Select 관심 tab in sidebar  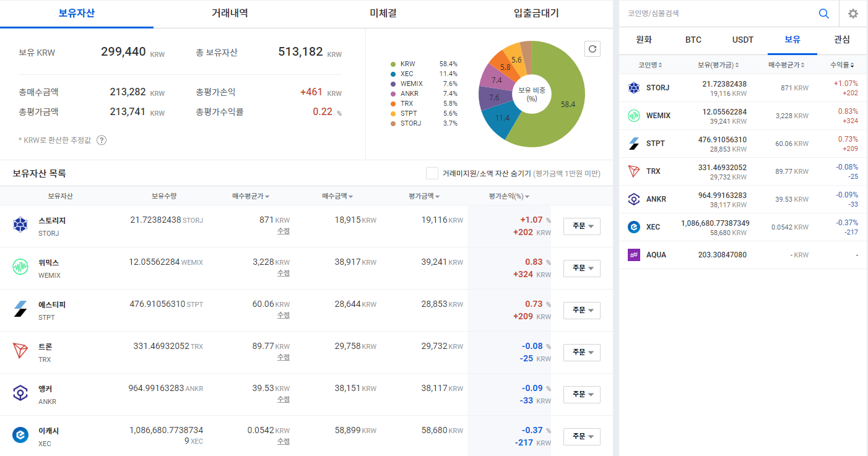pyautogui.click(x=842, y=40)
